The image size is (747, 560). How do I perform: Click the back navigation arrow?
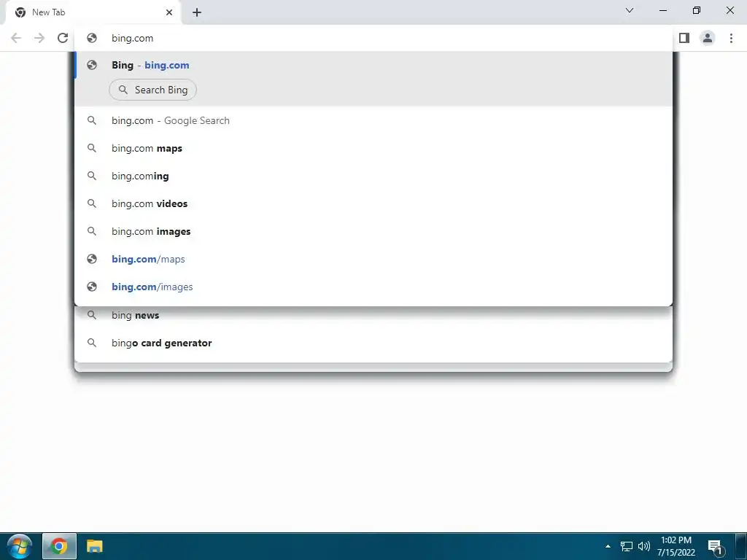coord(16,38)
